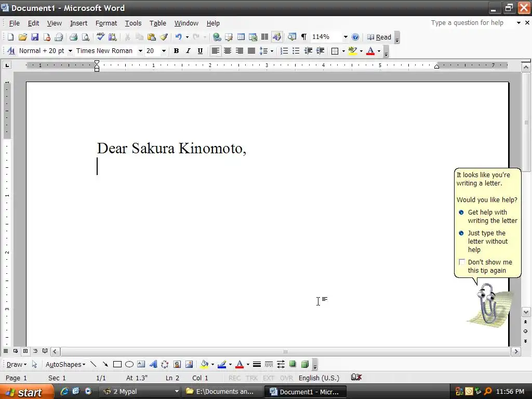Click the Columns icon
This screenshot has width=532, height=399.
pyautogui.click(x=264, y=37)
